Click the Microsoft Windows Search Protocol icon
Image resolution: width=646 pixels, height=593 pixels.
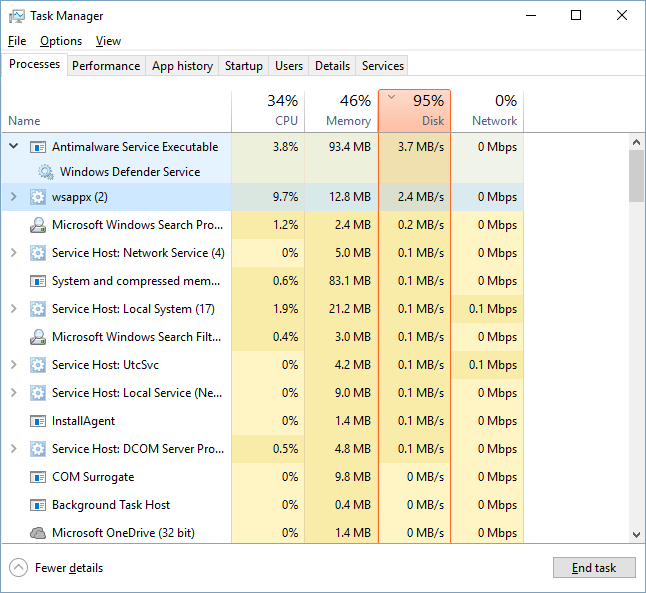pyautogui.click(x=38, y=225)
